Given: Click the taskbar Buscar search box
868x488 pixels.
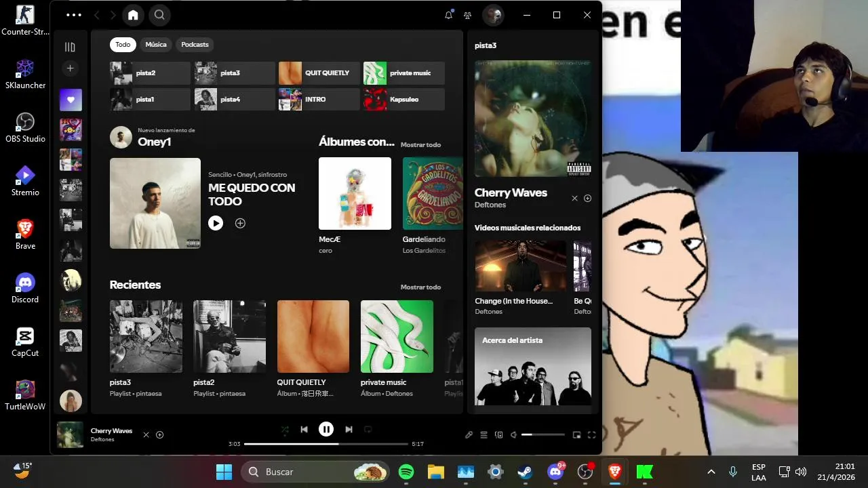Looking at the screenshot, I should tap(316, 472).
